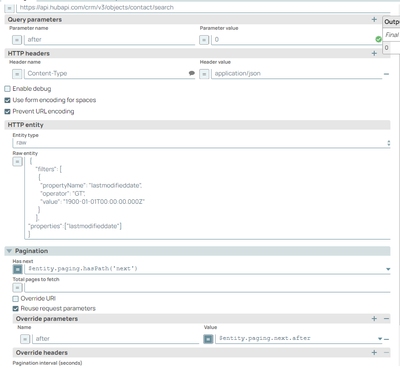Click the Content-Type header name field
The width and height of the screenshot is (400, 375).
(110, 73)
